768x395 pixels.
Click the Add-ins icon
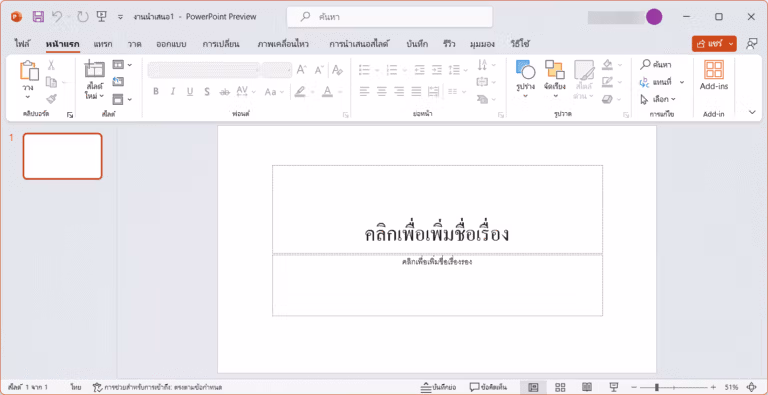(714, 70)
